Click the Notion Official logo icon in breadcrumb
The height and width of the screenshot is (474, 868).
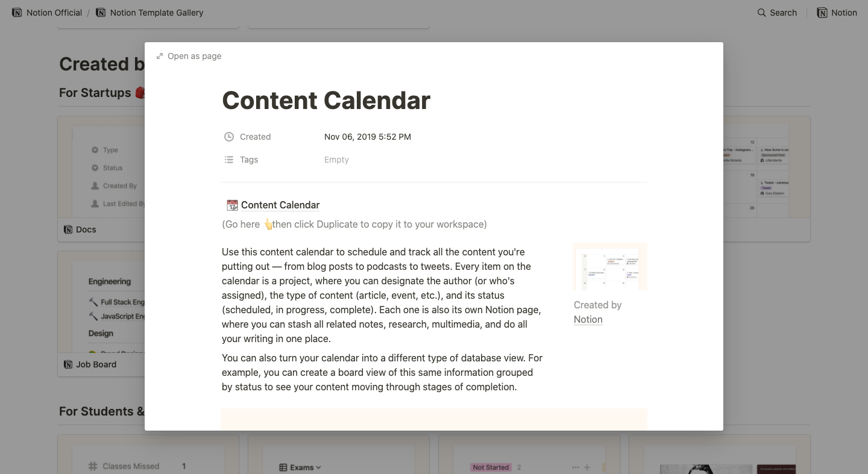click(x=17, y=13)
